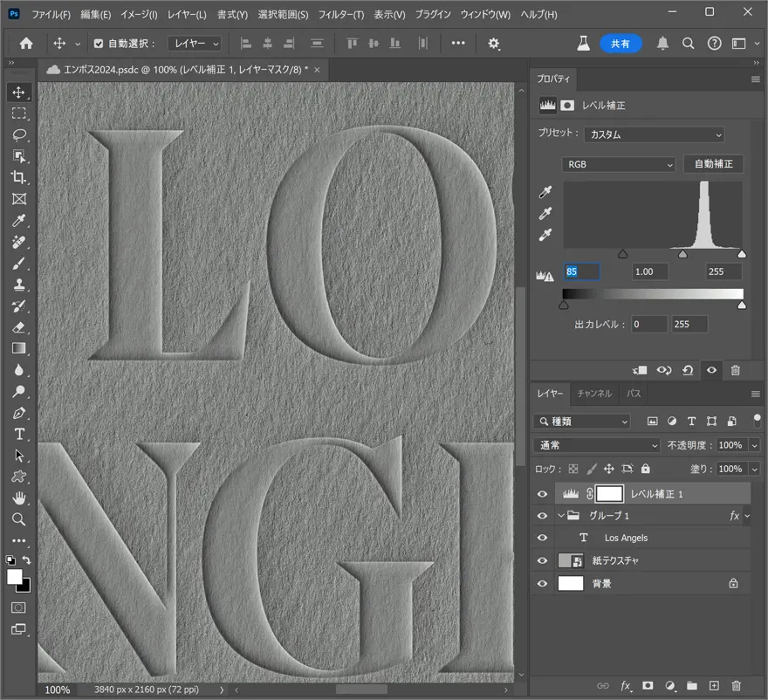This screenshot has width=768, height=700.
Task: Hide the 紙テクスチャ layer
Action: click(542, 561)
